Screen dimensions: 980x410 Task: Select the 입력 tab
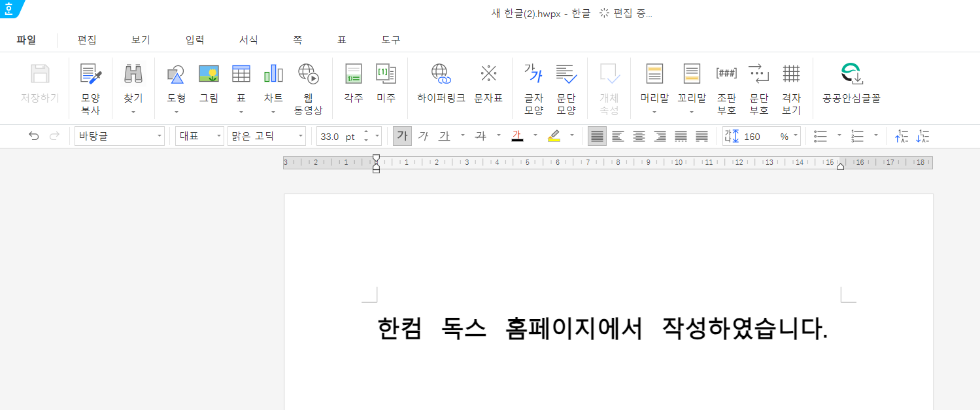pos(195,40)
